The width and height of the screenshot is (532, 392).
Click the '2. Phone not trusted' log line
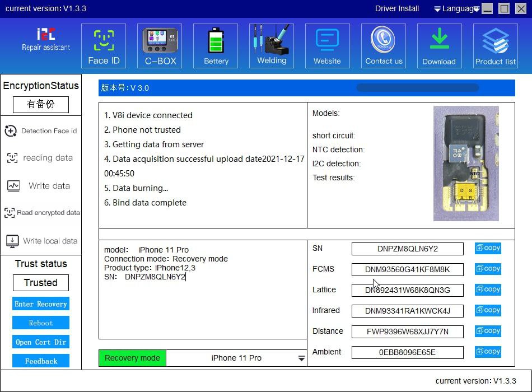[x=142, y=130]
